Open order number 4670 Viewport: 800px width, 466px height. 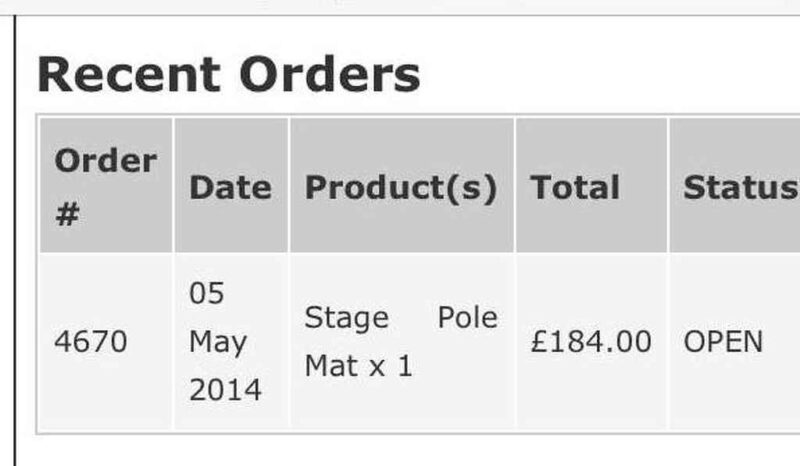[x=90, y=342]
